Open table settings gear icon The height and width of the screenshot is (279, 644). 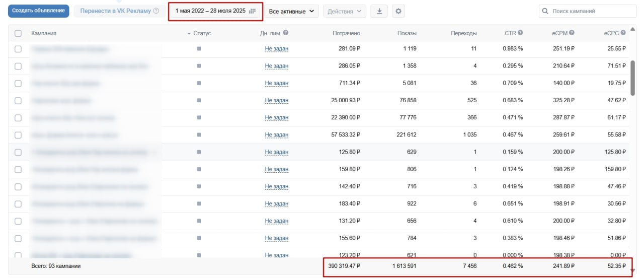tap(398, 11)
